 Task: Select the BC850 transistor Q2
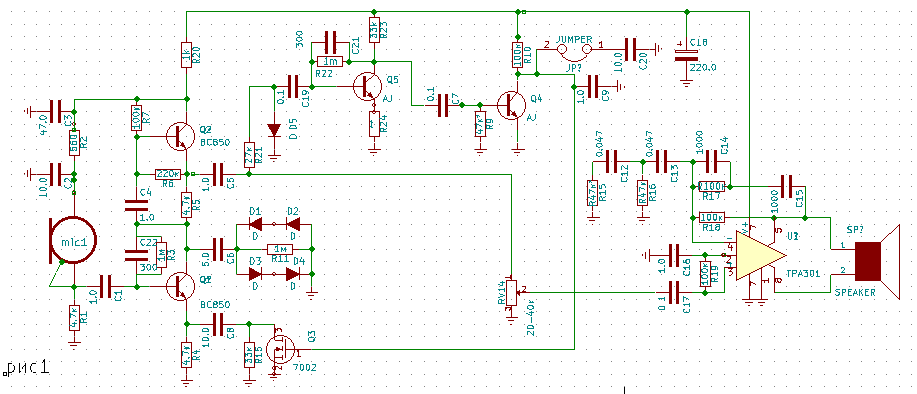tap(180, 136)
